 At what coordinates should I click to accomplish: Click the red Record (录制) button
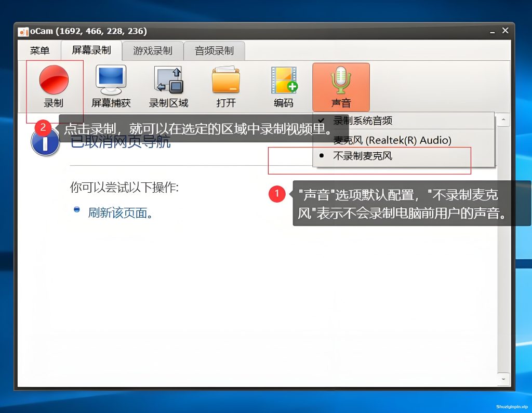coord(54,86)
